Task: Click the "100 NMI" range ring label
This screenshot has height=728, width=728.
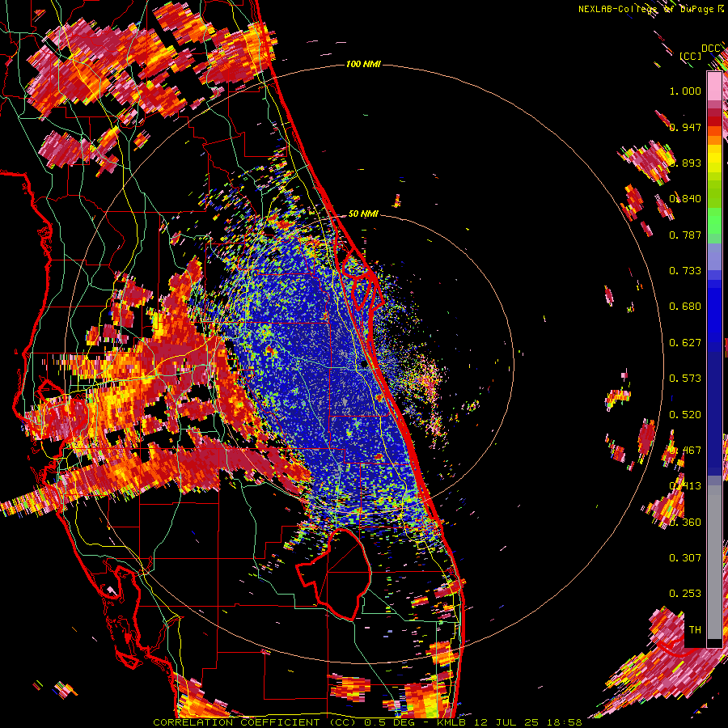Action: (x=363, y=64)
